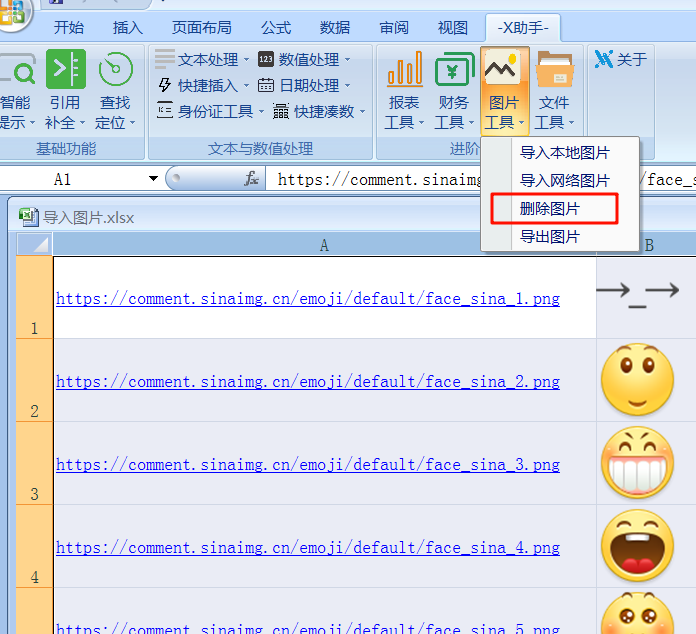The image size is (696, 634).
Task: Select the smiling emoji image in row 2
Action: (x=637, y=380)
